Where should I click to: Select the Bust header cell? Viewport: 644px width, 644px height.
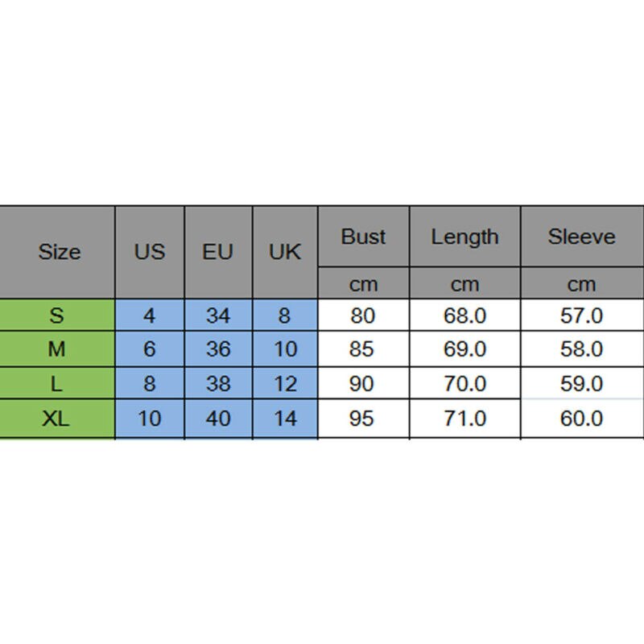click(364, 237)
